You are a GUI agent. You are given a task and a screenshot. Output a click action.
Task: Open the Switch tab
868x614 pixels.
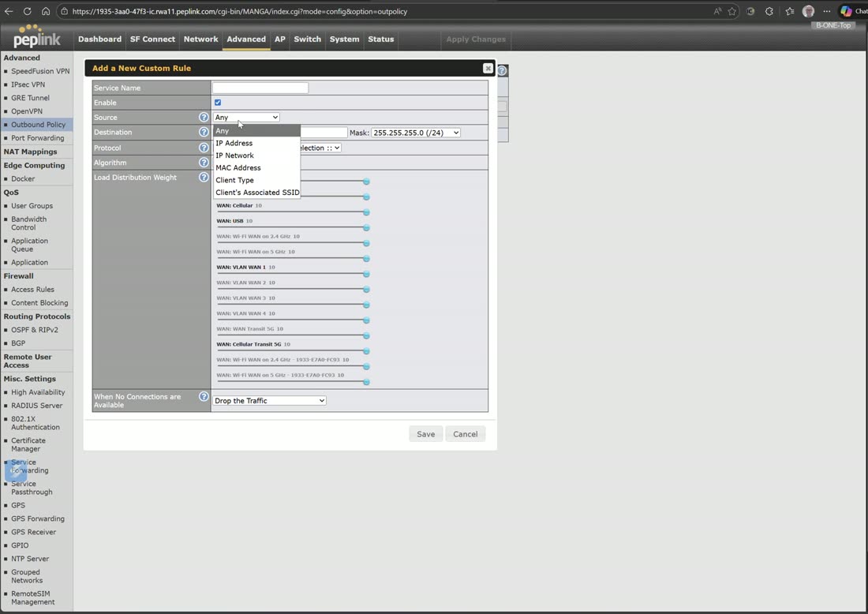click(307, 39)
